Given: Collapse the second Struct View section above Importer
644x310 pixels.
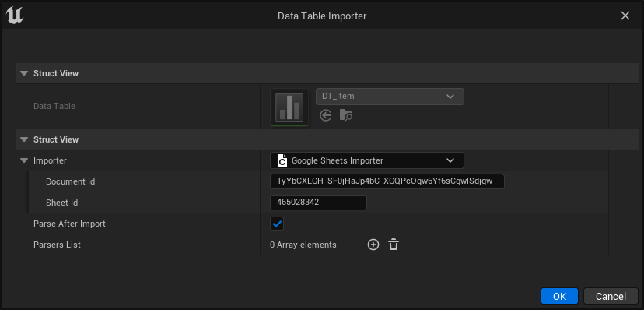Looking at the screenshot, I should point(24,139).
